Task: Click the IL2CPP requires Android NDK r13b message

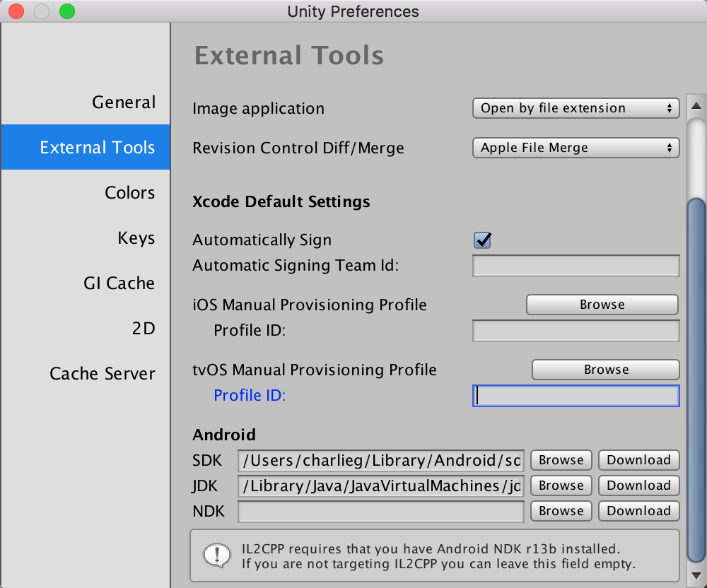Action: point(438,556)
